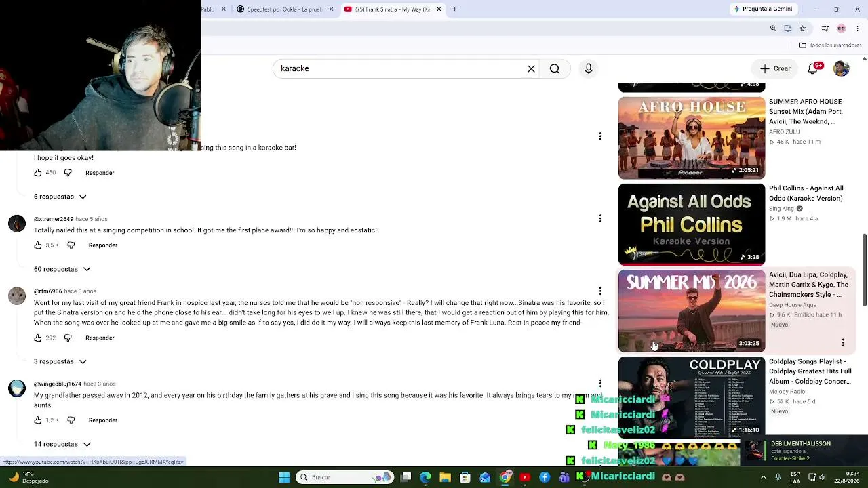
Task: Open options menu for the @wingedbluj1674 comment
Action: [x=600, y=384]
